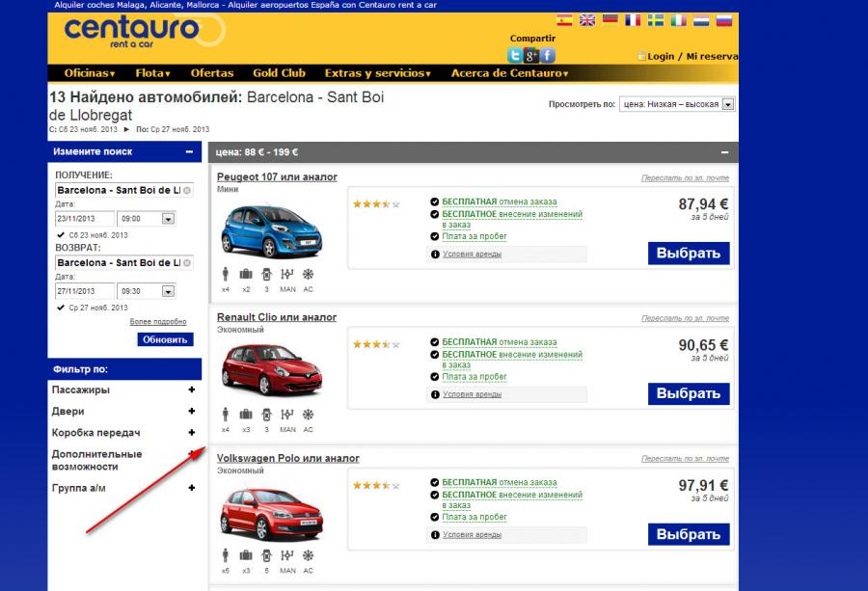
Task: Click the info icon in Volkswagen Polo card
Action: click(x=435, y=534)
